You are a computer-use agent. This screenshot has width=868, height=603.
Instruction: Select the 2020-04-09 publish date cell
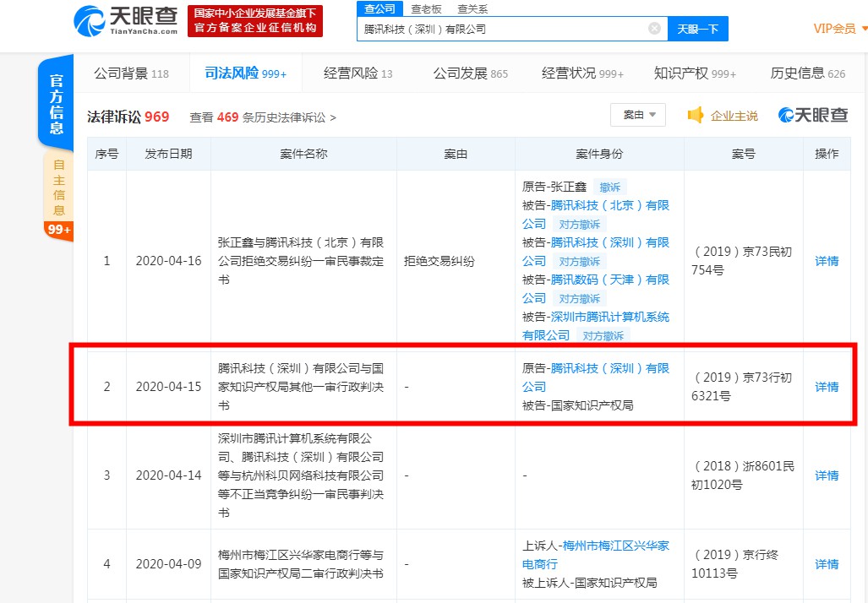coord(168,563)
